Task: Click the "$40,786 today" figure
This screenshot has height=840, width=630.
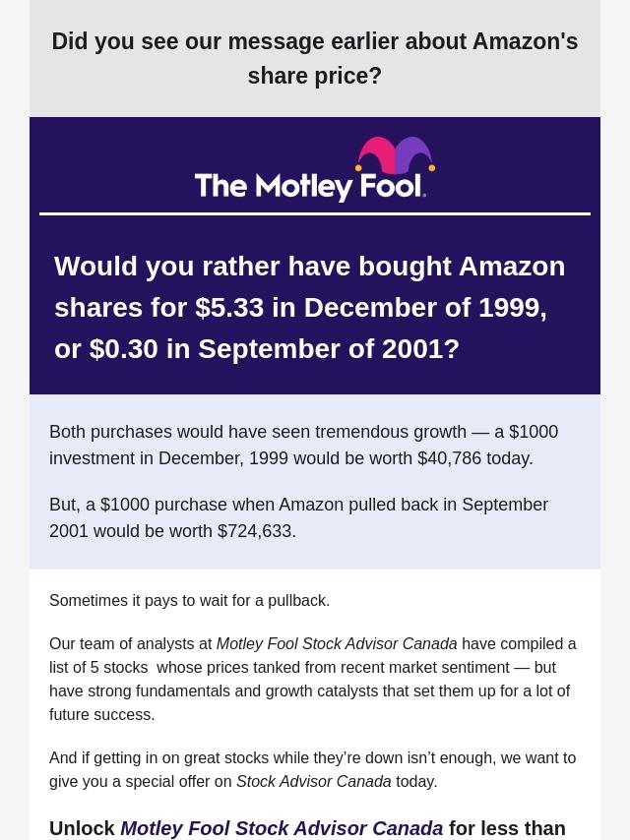Action: [x=473, y=458]
